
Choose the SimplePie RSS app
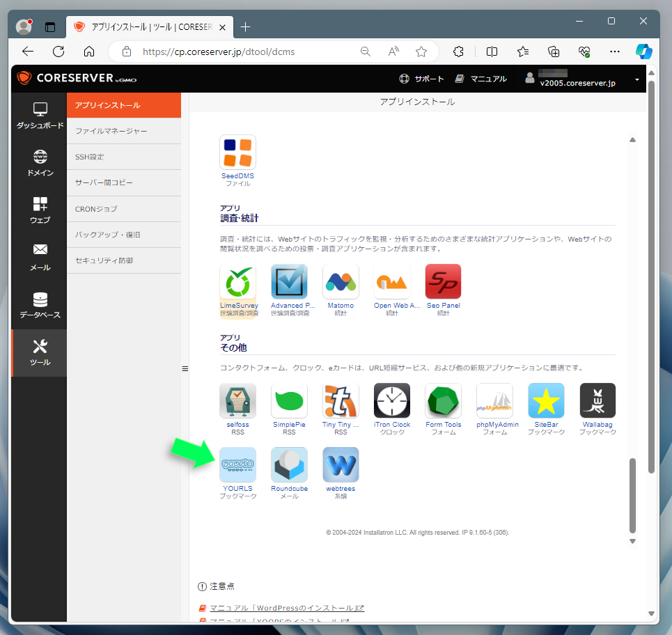pos(289,400)
